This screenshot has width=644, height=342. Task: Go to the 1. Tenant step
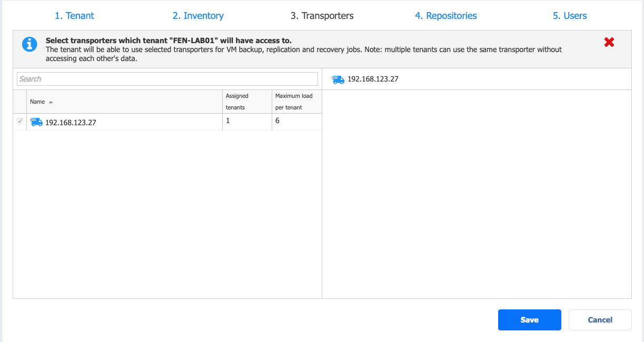click(74, 16)
